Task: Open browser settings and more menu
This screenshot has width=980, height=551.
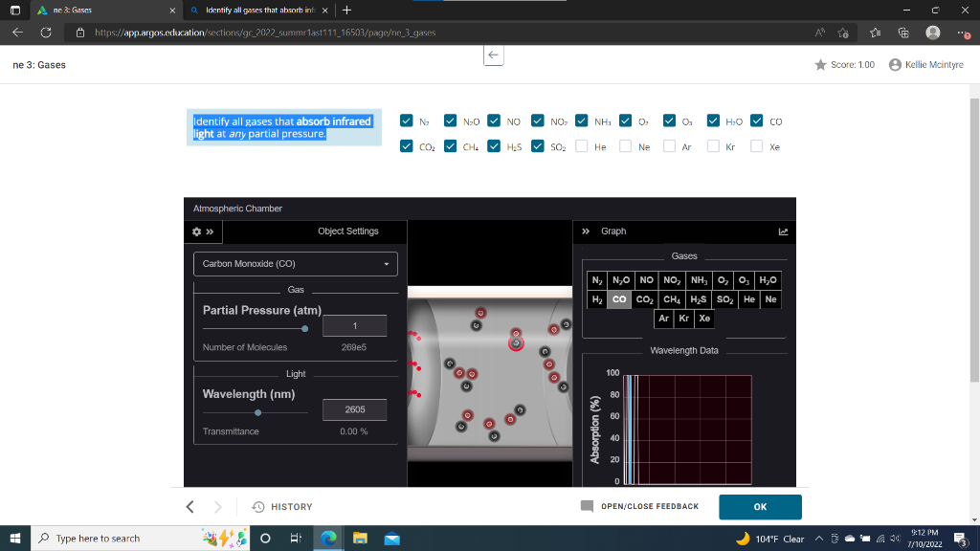Action: pos(963,33)
